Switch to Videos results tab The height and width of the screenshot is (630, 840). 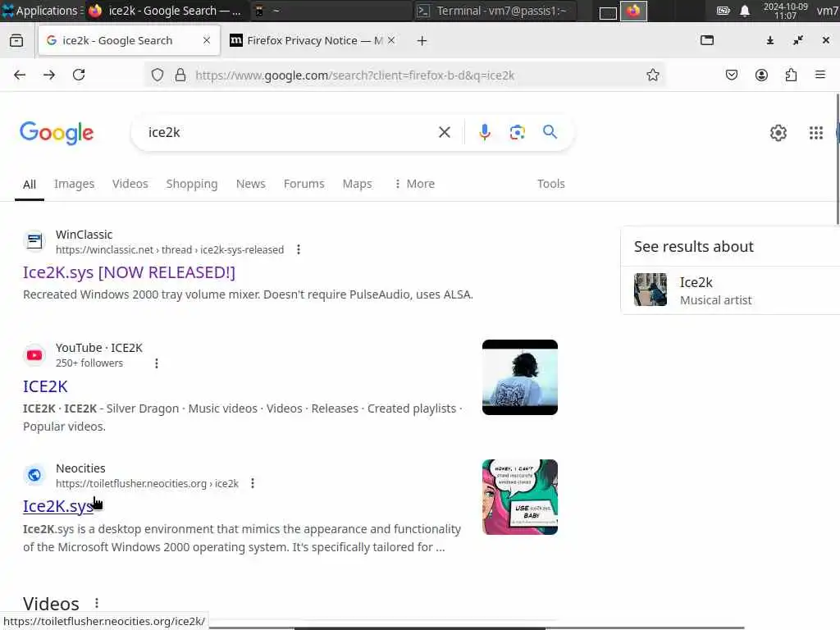130,184
